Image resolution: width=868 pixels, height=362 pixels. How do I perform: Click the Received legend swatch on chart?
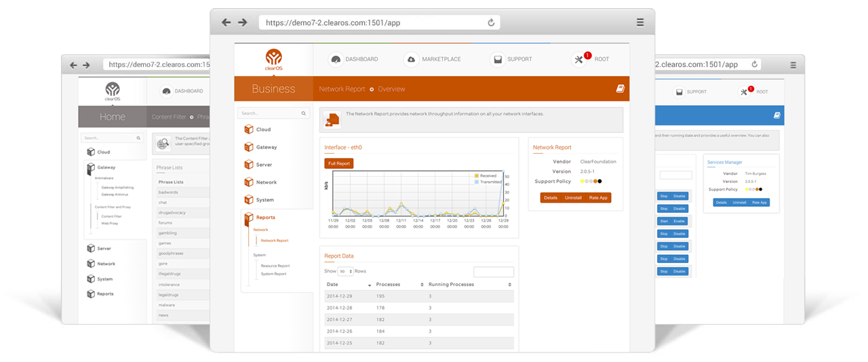pyautogui.click(x=477, y=176)
